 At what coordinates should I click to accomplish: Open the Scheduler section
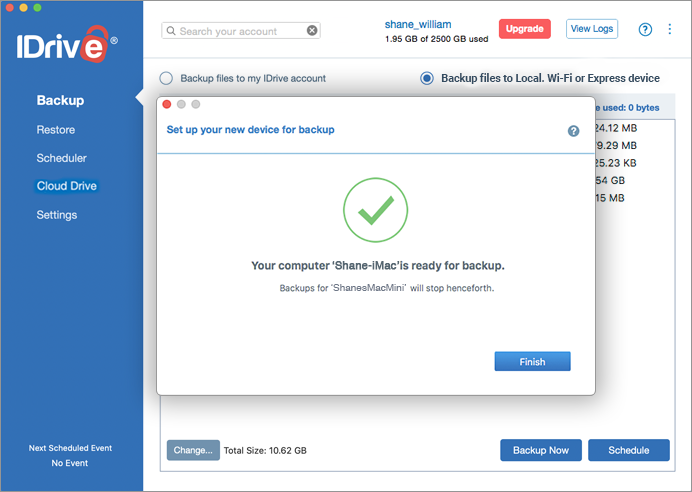point(61,158)
